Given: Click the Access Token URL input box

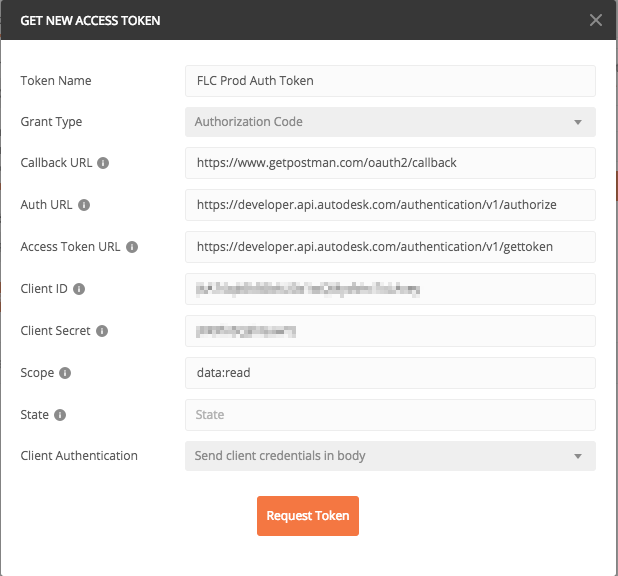Looking at the screenshot, I should tap(390, 246).
